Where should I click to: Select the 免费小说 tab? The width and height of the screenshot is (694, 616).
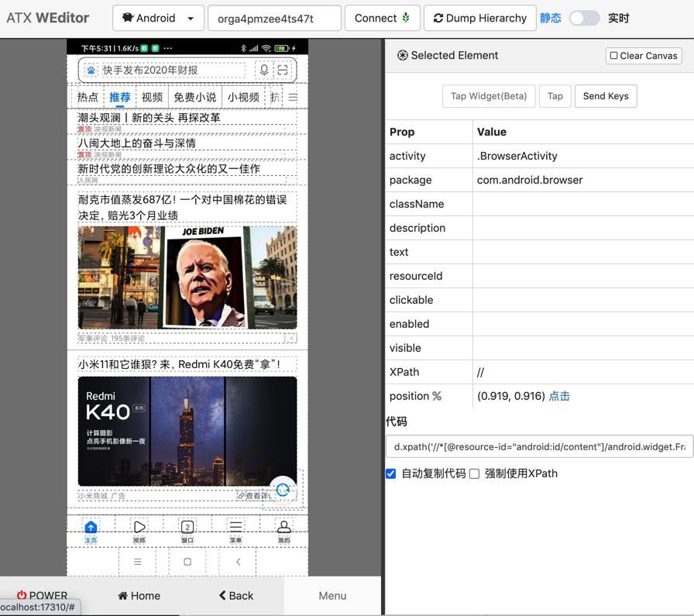pyautogui.click(x=194, y=97)
